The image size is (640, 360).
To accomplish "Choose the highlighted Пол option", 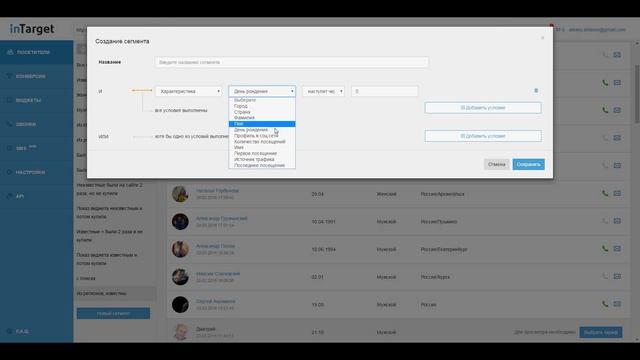I will tap(262, 124).
